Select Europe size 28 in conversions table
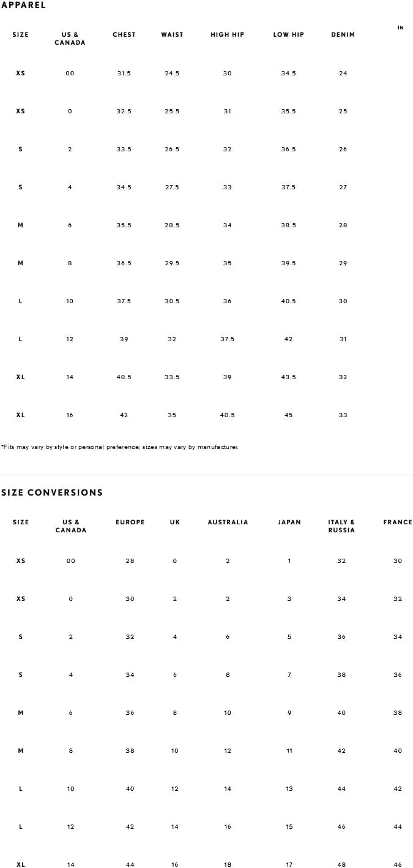The image size is (413, 868). click(130, 561)
